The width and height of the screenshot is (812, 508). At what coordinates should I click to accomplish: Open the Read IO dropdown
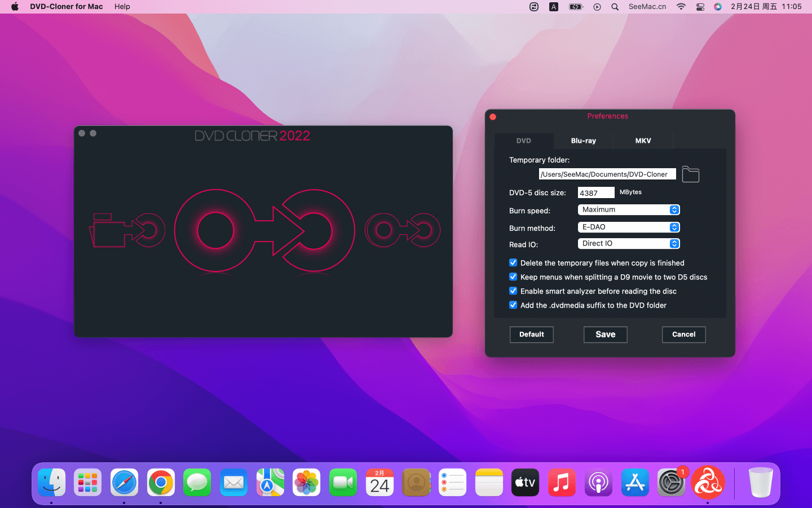tap(629, 244)
